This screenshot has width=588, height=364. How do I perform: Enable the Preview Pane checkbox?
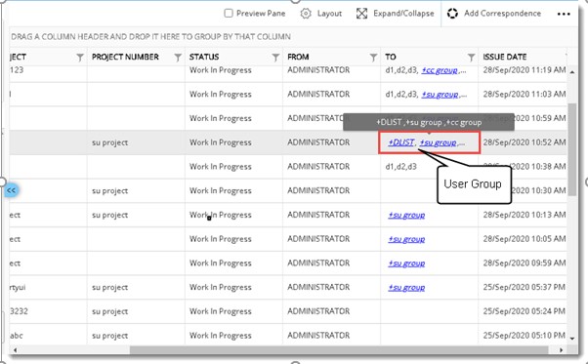pyautogui.click(x=228, y=13)
